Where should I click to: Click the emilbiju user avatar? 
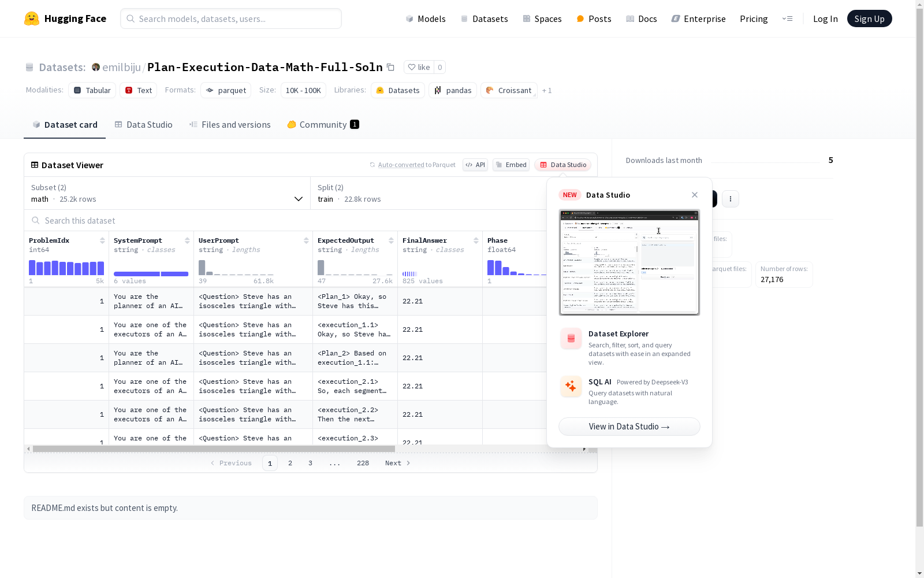click(96, 67)
